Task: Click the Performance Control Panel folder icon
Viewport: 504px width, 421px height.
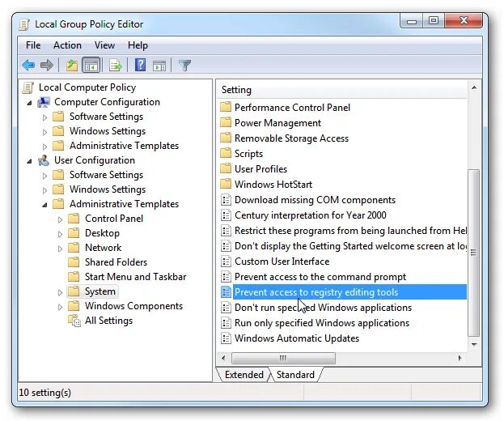Action: [x=226, y=107]
